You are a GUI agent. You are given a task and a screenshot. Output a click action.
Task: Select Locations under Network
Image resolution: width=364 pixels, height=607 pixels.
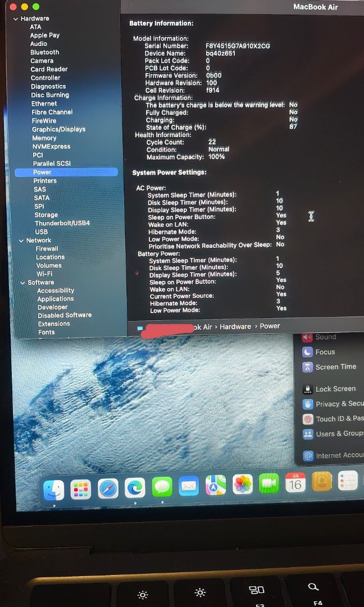(x=51, y=257)
